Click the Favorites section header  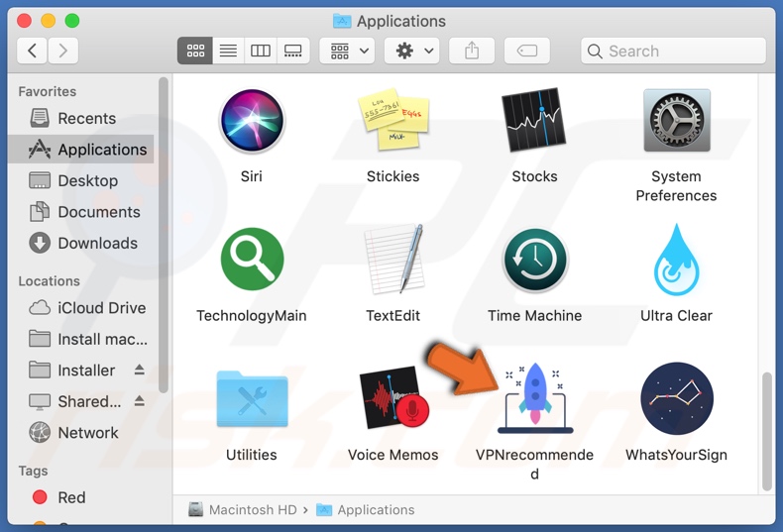click(48, 91)
